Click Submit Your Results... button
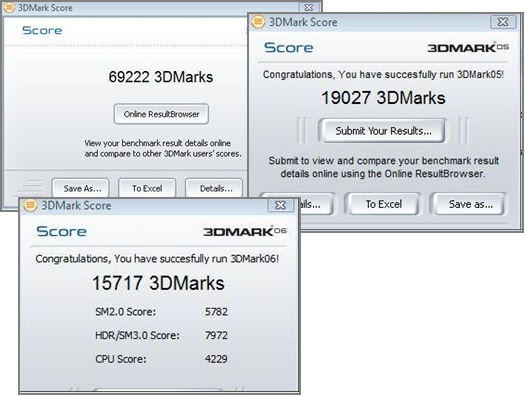This screenshot has width=525, height=396. coord(383,131)
